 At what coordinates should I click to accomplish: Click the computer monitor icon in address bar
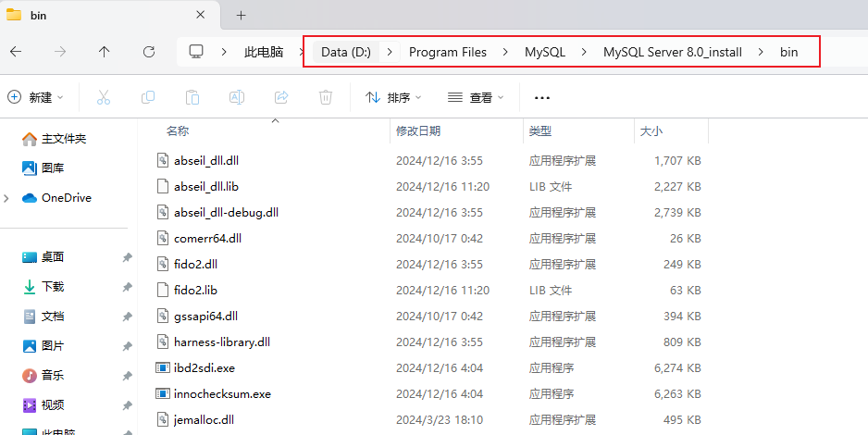[x=196, y=52]
